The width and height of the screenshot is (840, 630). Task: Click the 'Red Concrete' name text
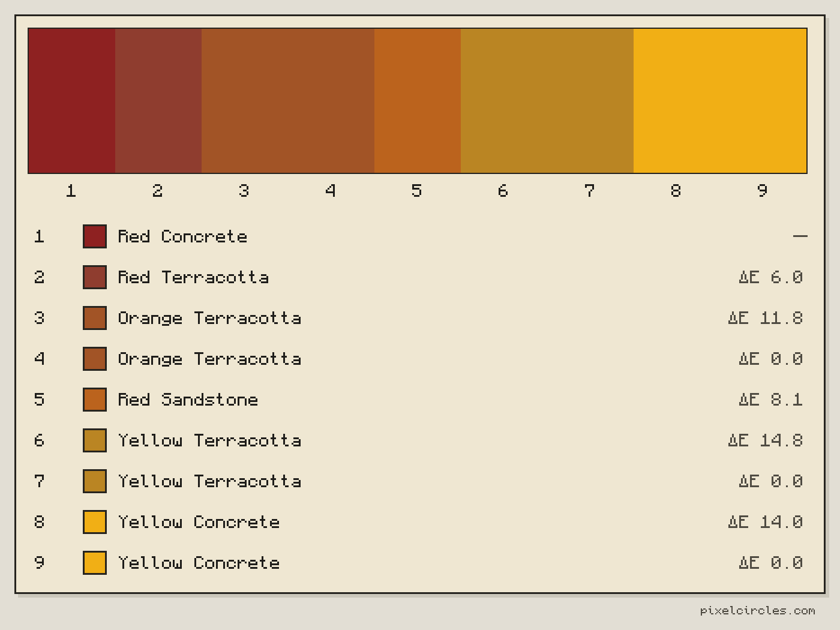point(182,236)
